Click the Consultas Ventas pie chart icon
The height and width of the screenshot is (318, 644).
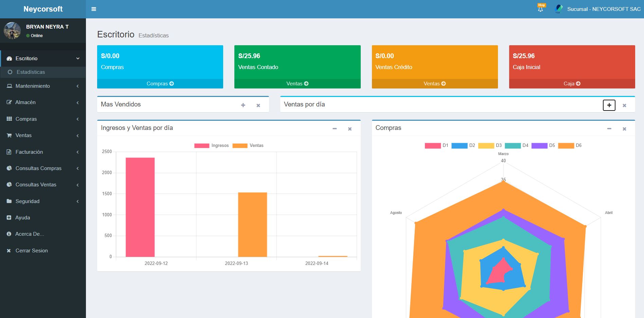pyautogui.click(x=9, y=185)
